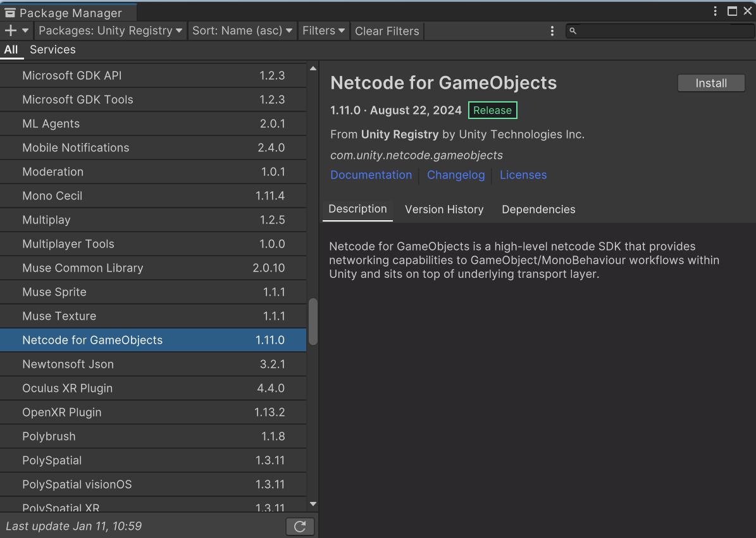The image size is (756, 538).
Task: Open the toolbar three-dot options menu
Action: point(552,31)
